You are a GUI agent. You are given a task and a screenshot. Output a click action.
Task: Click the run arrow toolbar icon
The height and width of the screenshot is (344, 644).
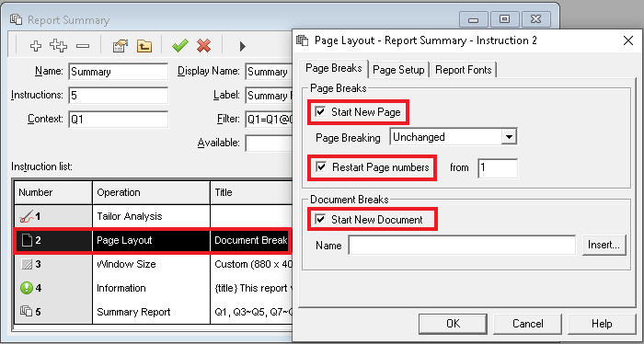tap(243, 46)
